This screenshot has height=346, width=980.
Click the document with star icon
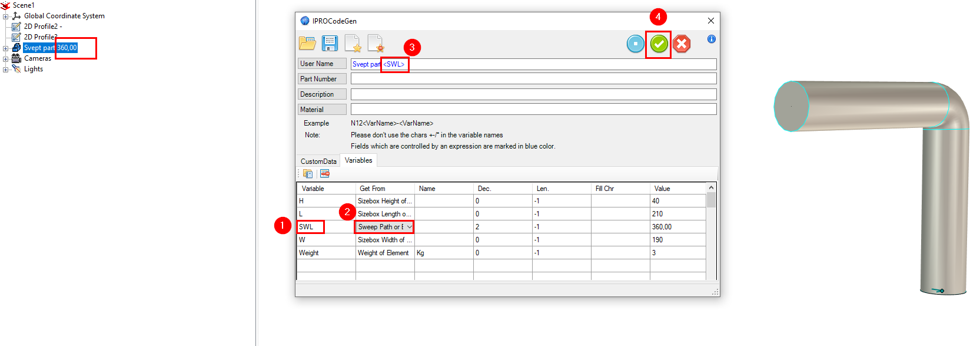point(353,43)
